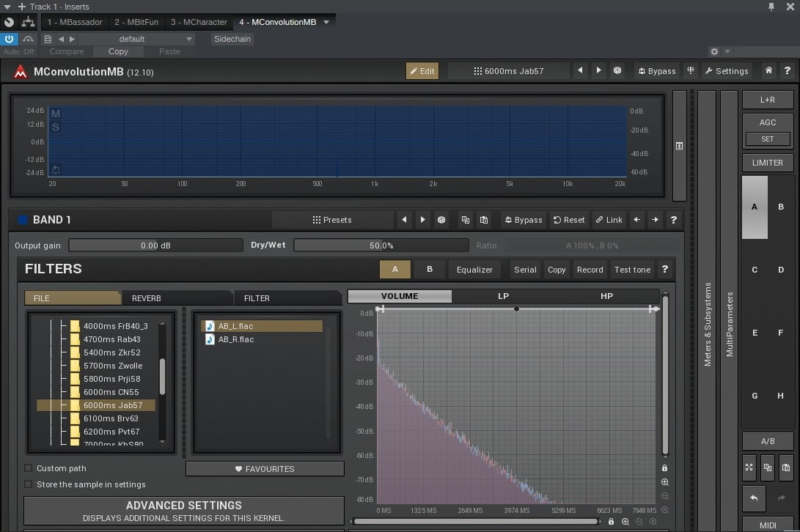Image resolution: width=800 pixels, height=532 pixels.
Task: Click the FAVOURITES button
Action: (x=265, y=469)
